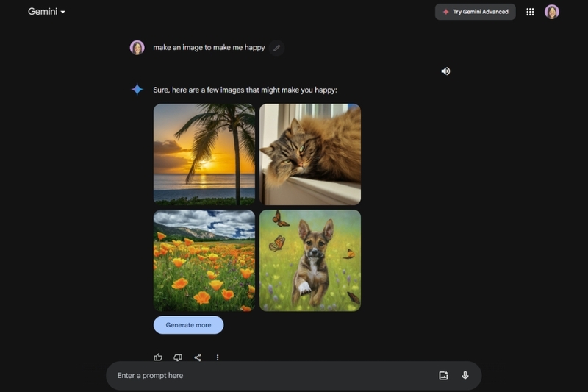Image resolution: width=588 pixels, height=392 pixels.
Task: Open the account profile avatar menu
Action: pyautogui.click(x=552, y=12)
